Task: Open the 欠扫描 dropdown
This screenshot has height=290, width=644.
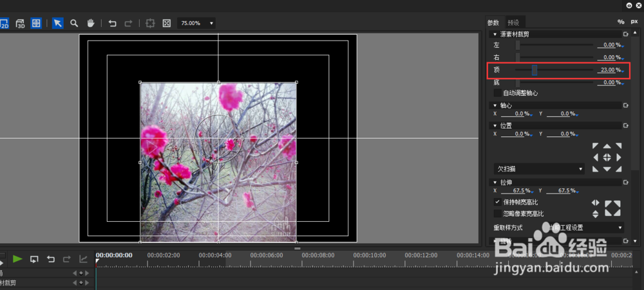Action: [x=539, y=168]
